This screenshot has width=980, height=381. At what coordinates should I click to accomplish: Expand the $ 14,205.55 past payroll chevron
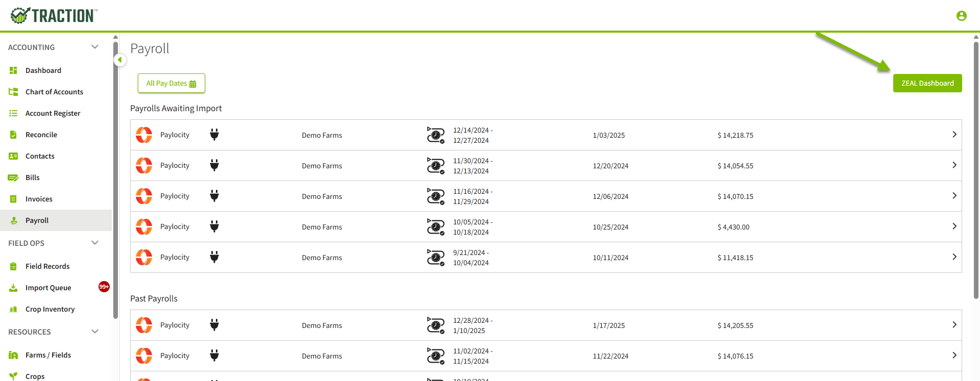coord(954,325)
